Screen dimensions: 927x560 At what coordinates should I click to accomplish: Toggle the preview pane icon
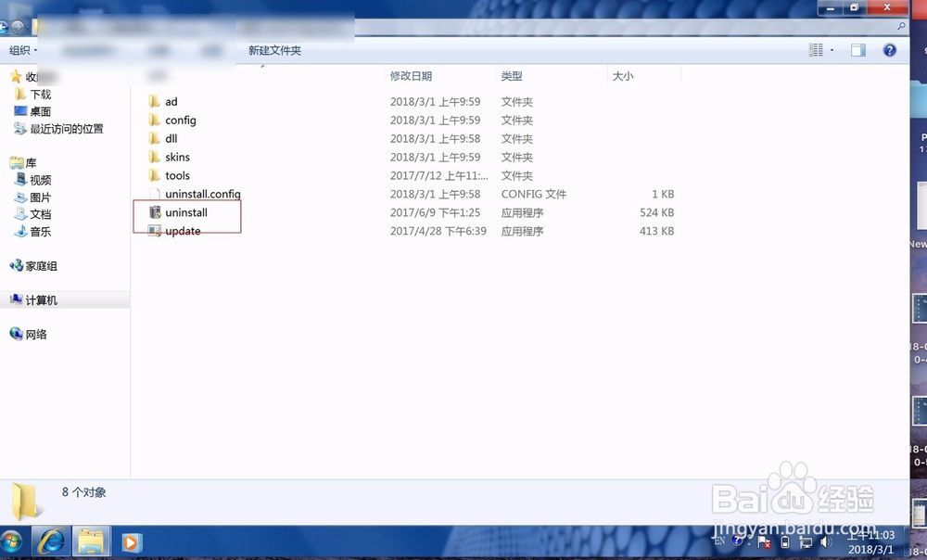857,50
